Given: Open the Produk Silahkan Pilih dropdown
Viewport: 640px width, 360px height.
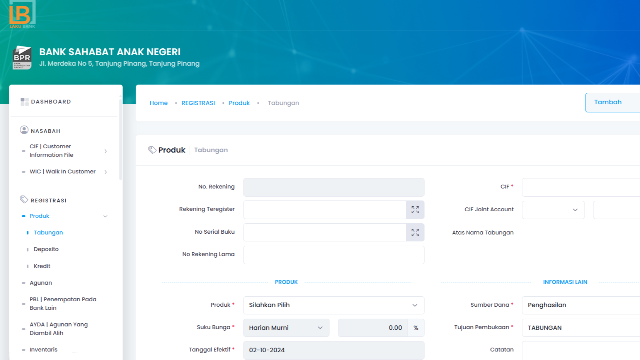Looking at the screenshot, I should click(333, 305).
